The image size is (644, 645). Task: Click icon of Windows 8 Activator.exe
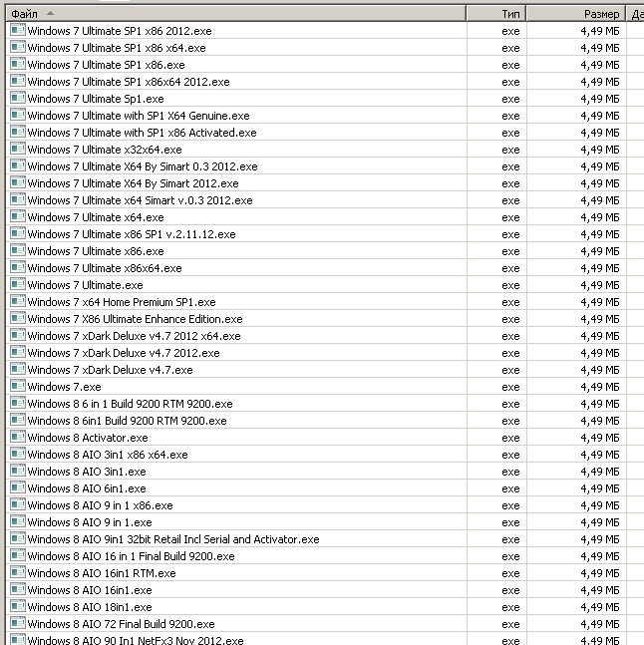tap(18, 437)
